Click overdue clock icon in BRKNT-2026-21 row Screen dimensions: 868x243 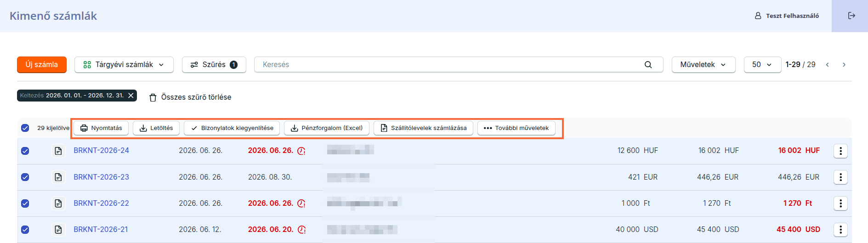click(x=301, y=230)
